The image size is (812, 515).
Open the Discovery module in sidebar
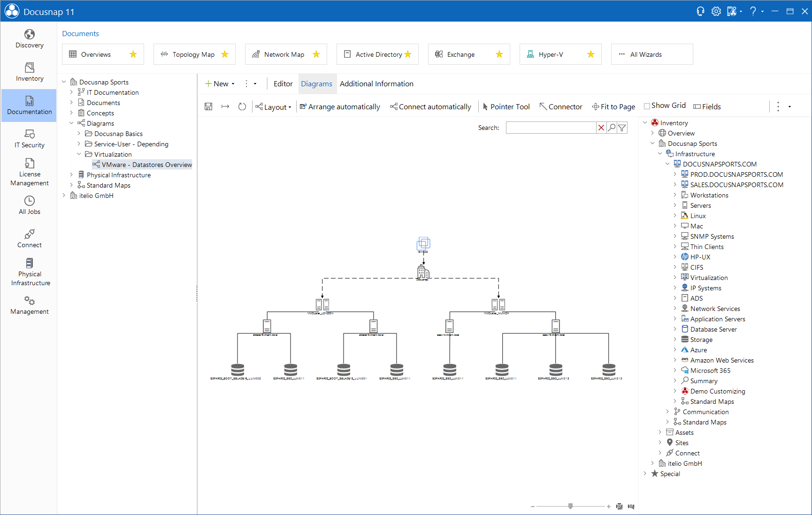point(29,39)
